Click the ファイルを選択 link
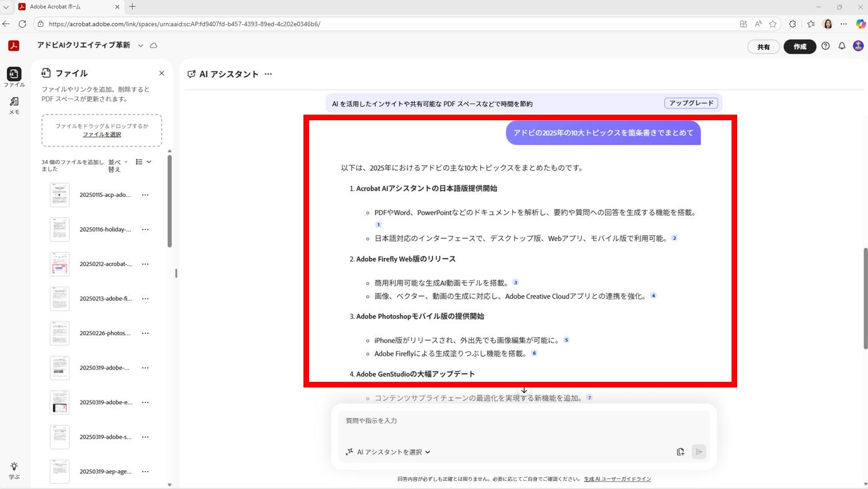This screenshot has height=489, width=868. (x=102, y=135)
